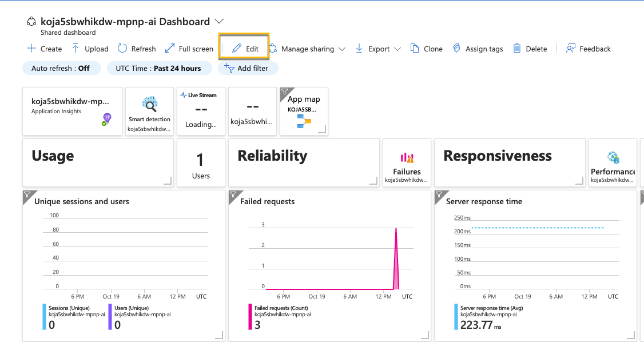The height and width of the screenshot is (342, 644).
Task: Open the Manage sharing dropdown
Action: pyautogui.click(x=308, y=49)
